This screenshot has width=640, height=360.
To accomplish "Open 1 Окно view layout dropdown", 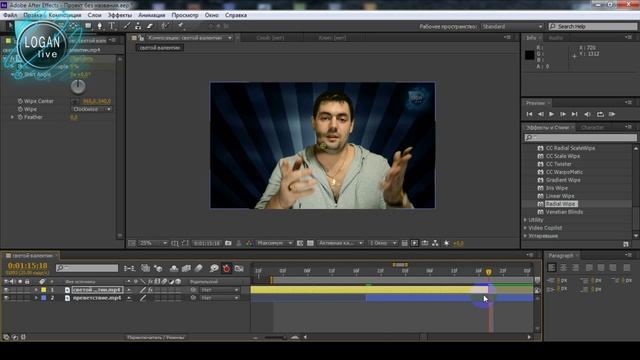I will coord(382,243).
